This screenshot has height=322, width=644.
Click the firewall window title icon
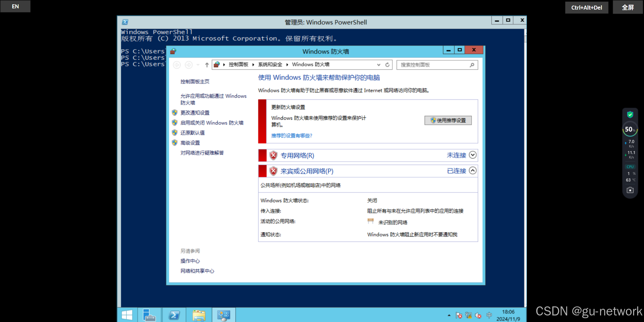(173, 51)
